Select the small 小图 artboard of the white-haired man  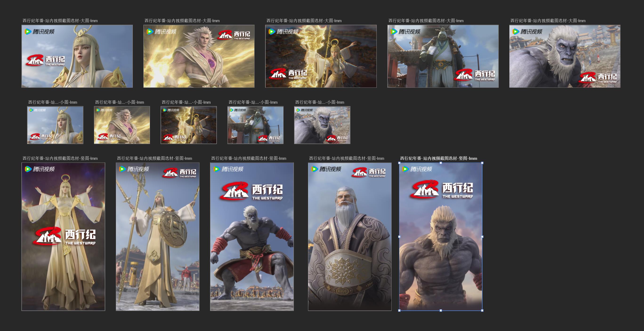122,125
